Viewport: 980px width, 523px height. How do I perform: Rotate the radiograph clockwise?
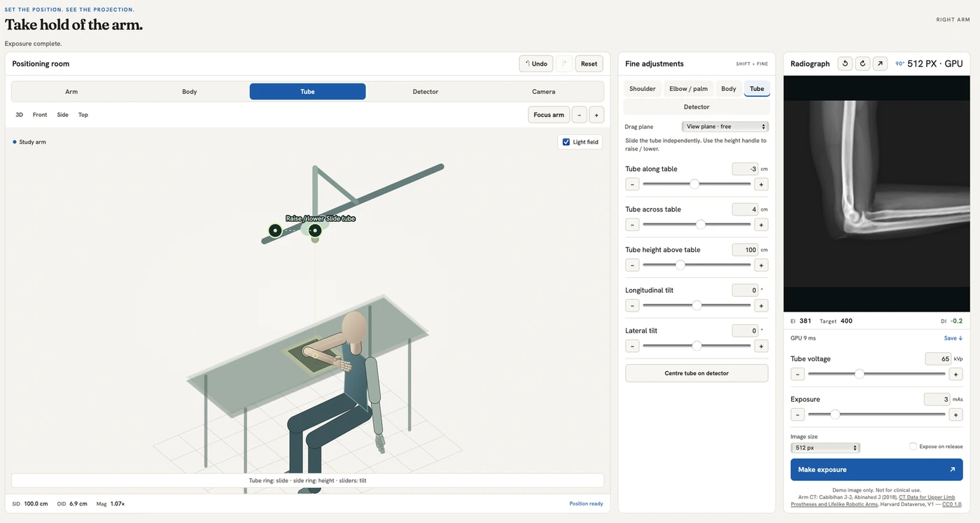862,64
